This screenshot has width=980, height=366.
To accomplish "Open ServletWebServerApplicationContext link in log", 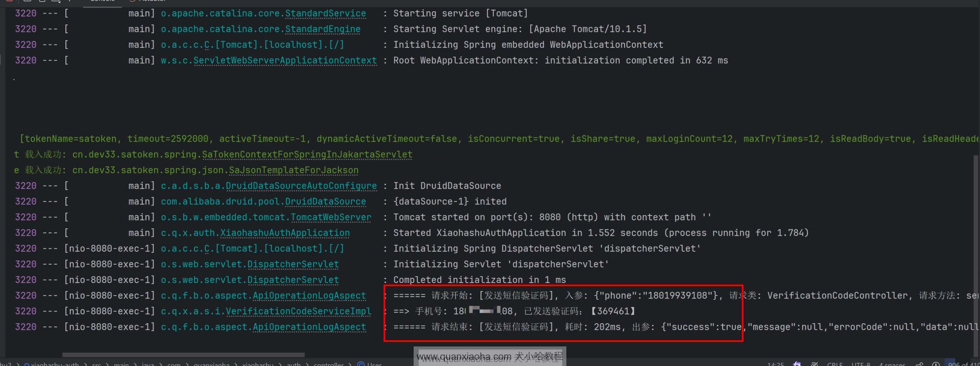I will 285,61.
